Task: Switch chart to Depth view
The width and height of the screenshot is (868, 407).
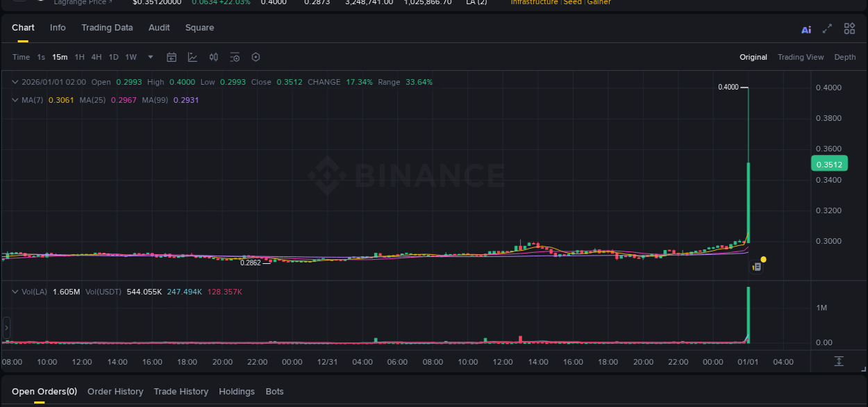Action: coord(845,57)
